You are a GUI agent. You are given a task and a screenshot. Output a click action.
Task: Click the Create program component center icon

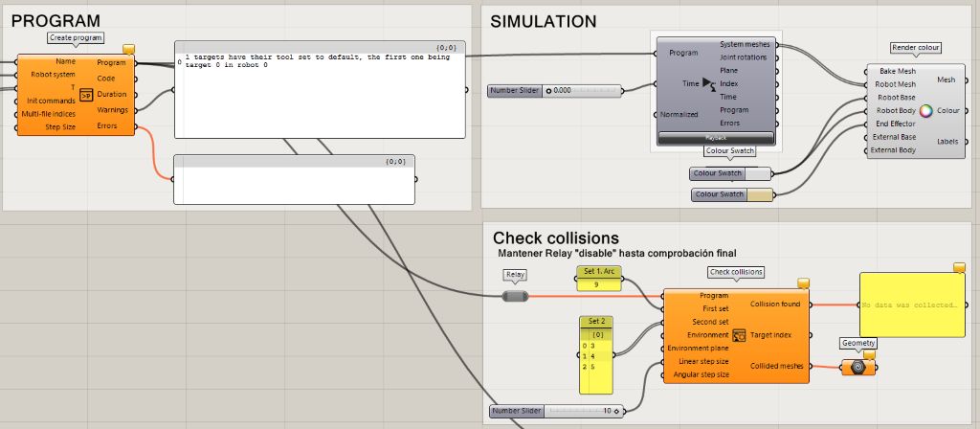click(x=86, y=95)
